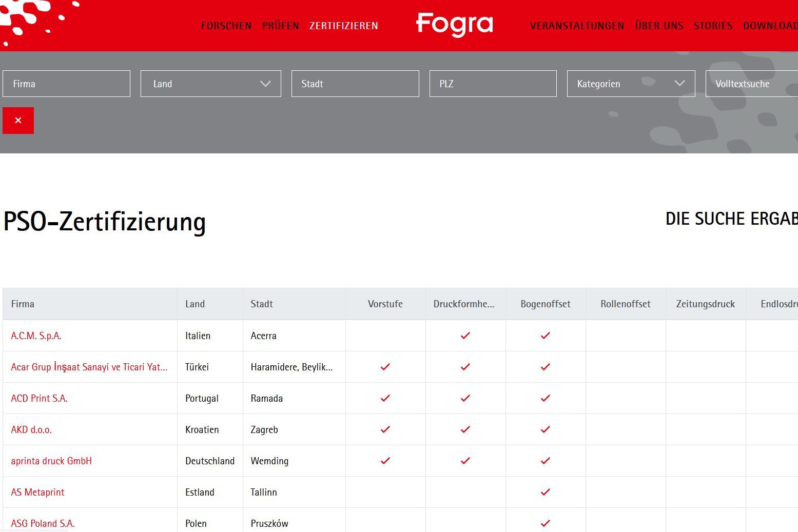This screenshot has width=798, height=532.
Task: Click A.C.M. S.p.A. Bogenoffset checkmark
Action: pyautogui.click(x=546, y=336)
